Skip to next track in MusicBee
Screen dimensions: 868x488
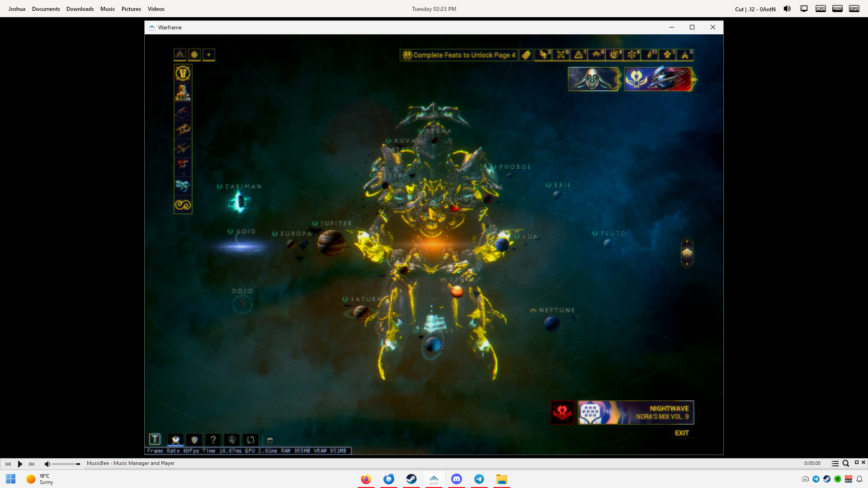32,464
